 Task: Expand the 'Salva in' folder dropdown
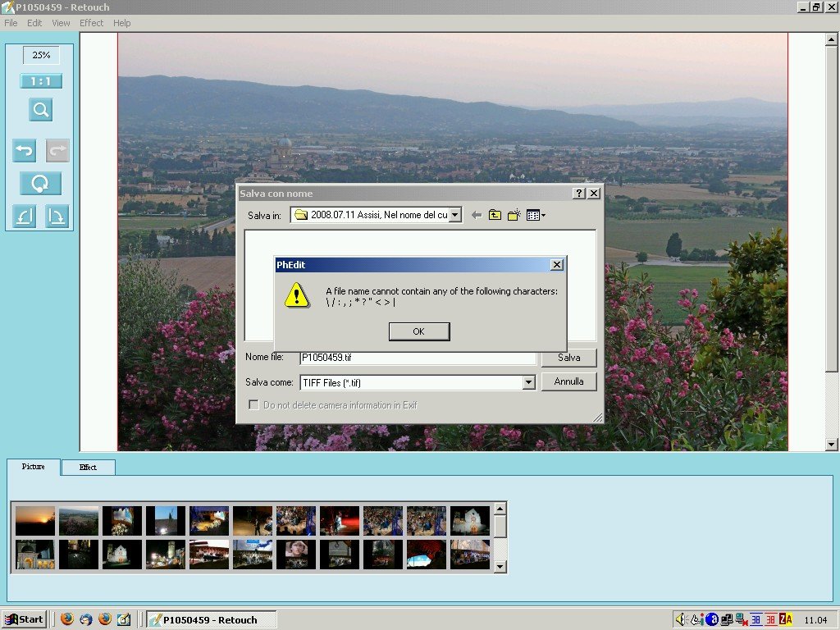(454, 215)
